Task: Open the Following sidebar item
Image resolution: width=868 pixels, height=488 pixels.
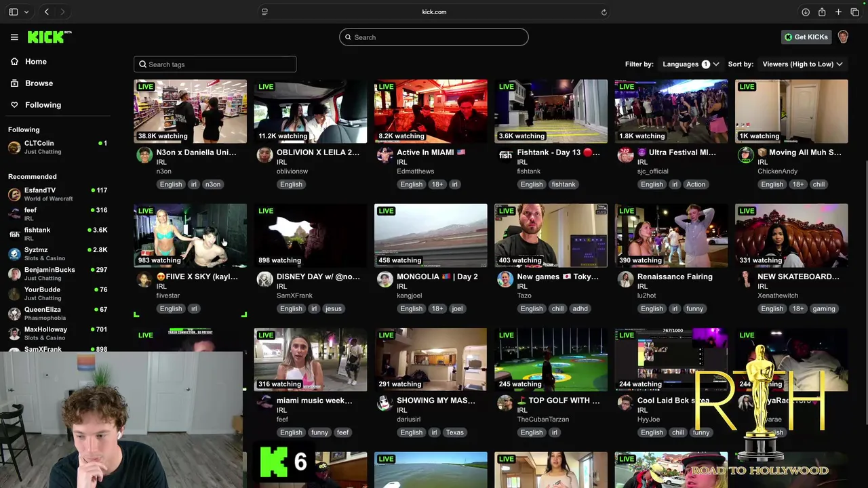Action: tap(43, 105)
